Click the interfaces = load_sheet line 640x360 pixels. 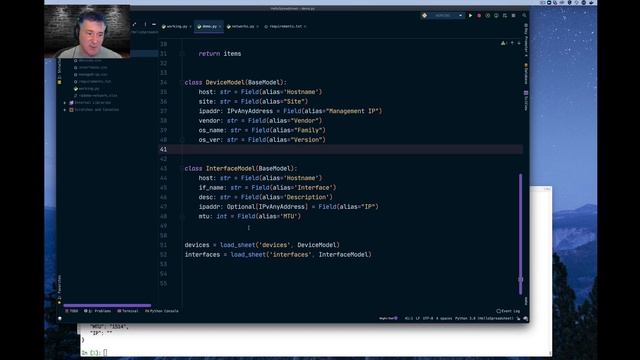278,255
